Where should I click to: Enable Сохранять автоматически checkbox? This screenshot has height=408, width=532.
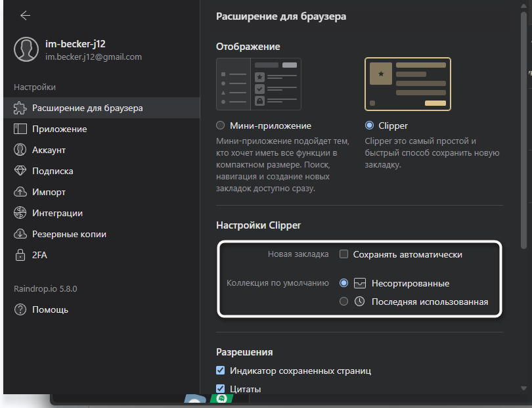344,254
